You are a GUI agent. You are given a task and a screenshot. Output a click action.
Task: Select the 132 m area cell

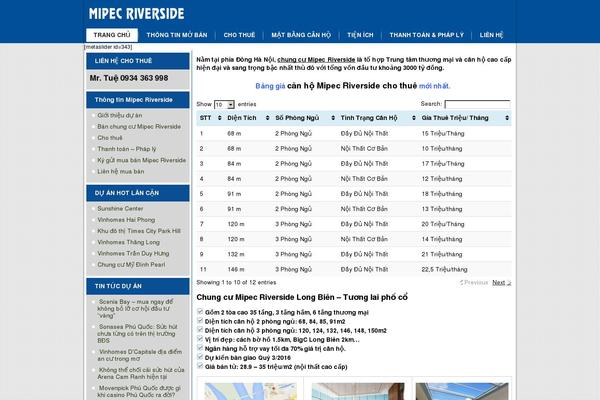tap(236, 255)
